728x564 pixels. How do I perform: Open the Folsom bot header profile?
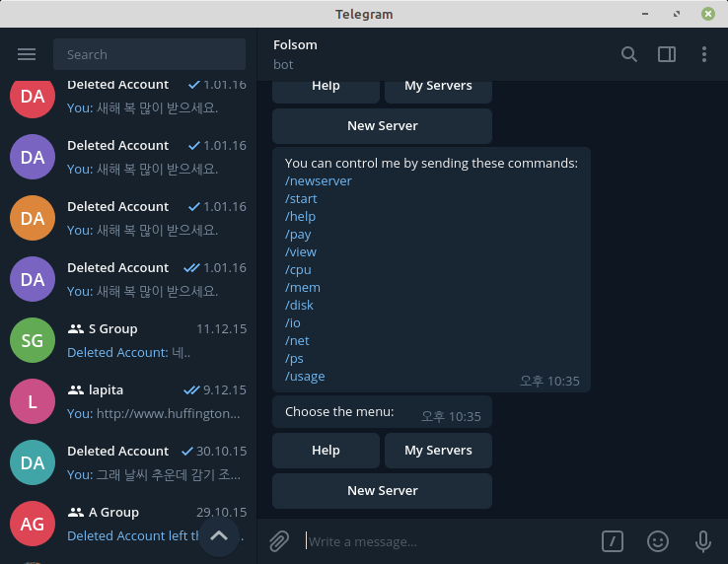tap(295, 54)
